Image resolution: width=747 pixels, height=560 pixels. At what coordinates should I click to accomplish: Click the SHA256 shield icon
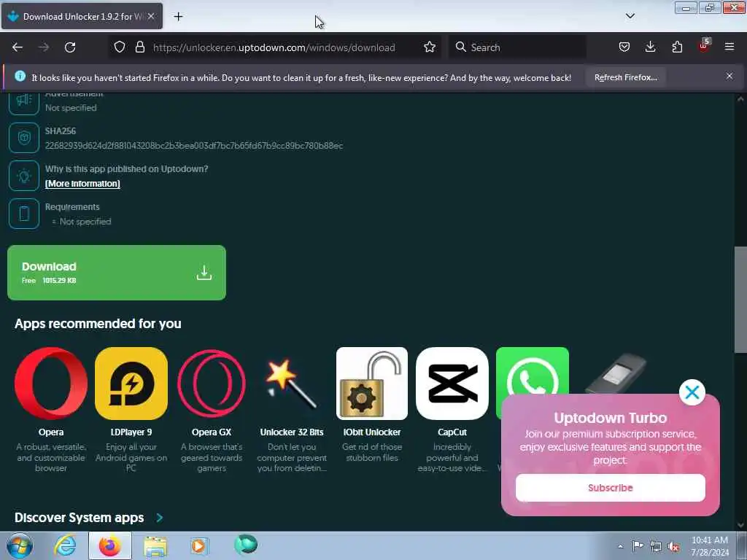pos(24,138)
